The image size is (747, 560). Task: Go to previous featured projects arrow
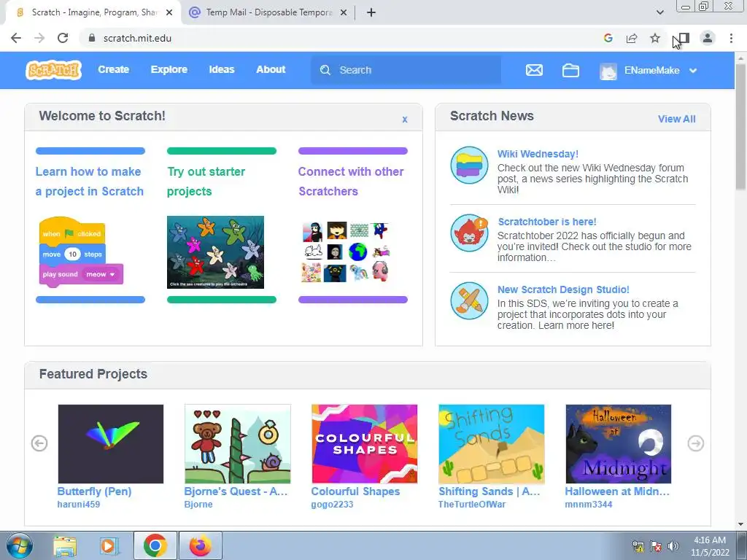tap(39, 443)
